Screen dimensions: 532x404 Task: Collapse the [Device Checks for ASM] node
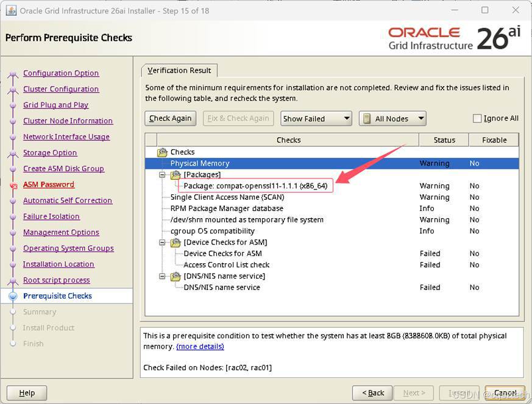tap(162, 243)
